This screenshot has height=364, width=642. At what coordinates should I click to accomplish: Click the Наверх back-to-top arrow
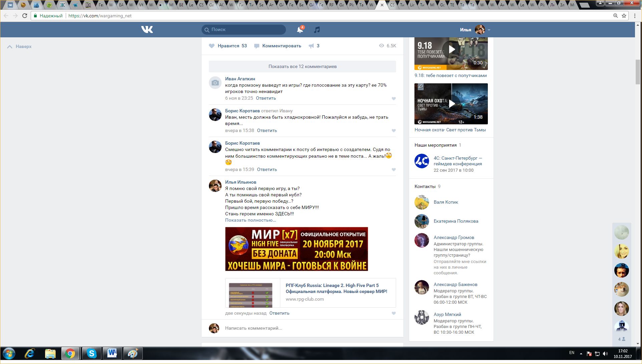pyautogui.click(x=10, y=47)
